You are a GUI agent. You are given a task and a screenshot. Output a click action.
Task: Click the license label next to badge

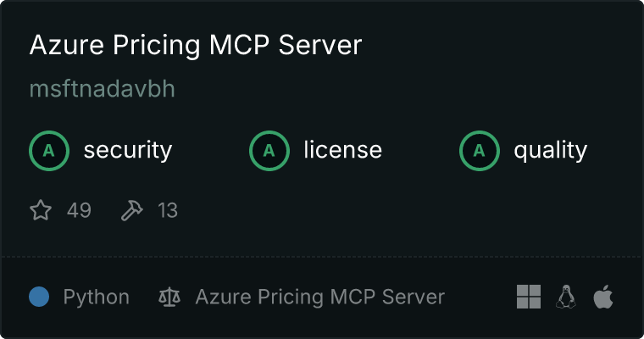343,149
